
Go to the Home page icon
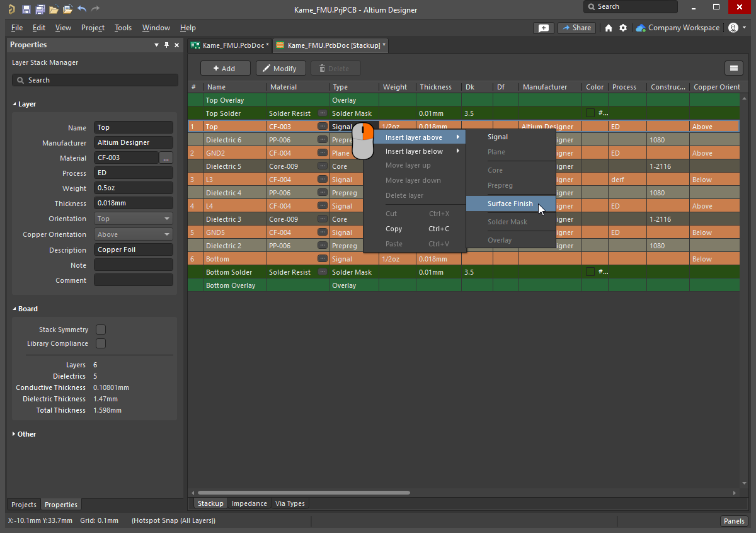pos(609,28)
